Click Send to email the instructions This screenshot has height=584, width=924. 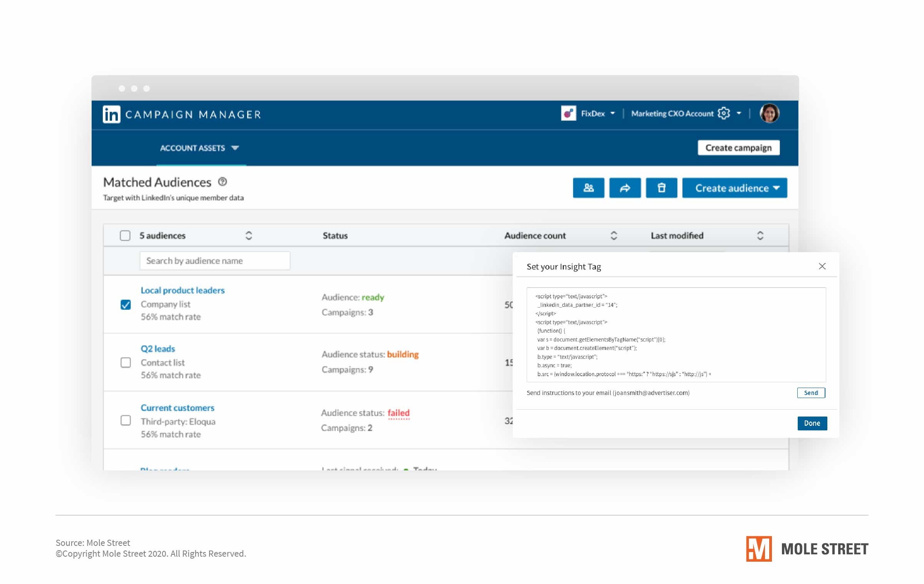pos(811,393)
